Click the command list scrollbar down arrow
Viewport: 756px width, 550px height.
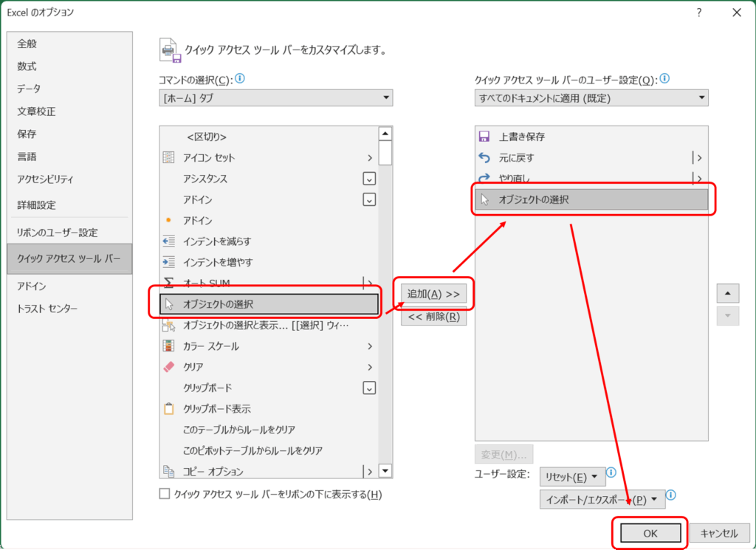(385, 471)
